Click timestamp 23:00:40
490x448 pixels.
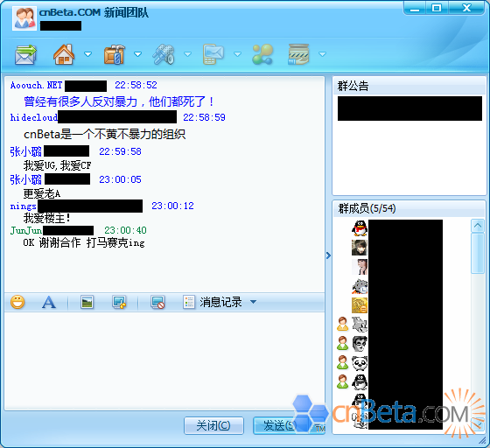[125, 230]
